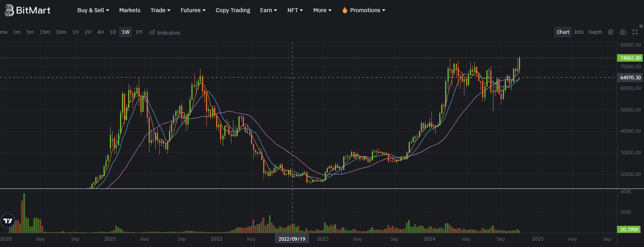Screen dimensions: 644x247
Task: Select the 1m timeframe
Action: [17, 32]
